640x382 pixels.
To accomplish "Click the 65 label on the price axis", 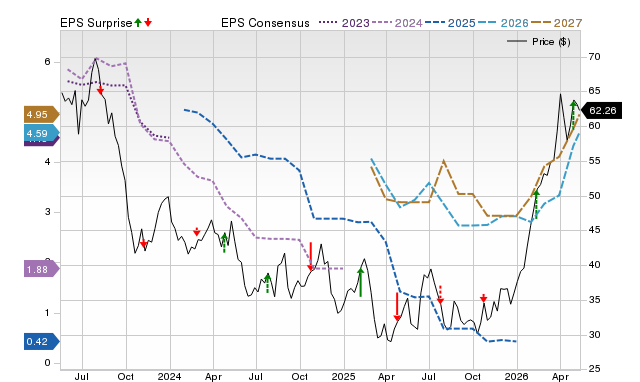I will click(x=595, y=91).
